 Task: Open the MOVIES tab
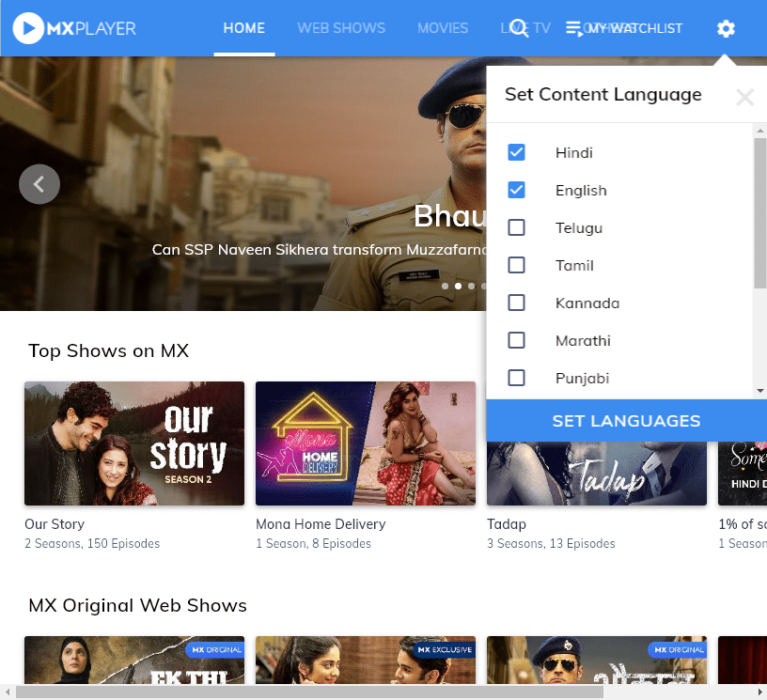(443, 28)
